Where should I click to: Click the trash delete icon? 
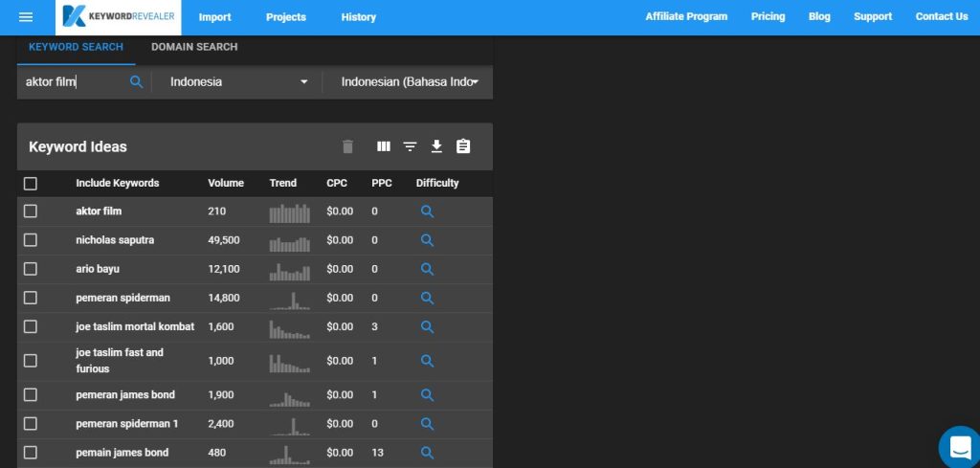tap(347, 146)
